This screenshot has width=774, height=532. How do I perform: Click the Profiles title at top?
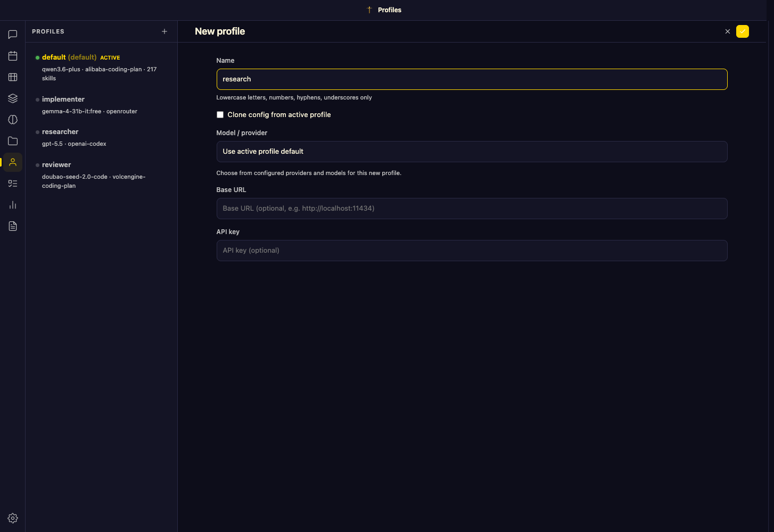pos(390,10)
